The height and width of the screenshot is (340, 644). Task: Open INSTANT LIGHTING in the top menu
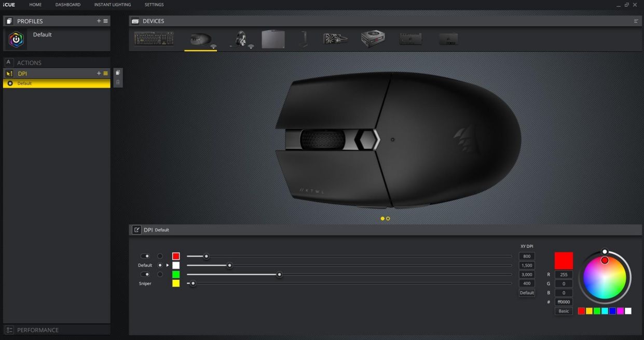pos(113,5)
